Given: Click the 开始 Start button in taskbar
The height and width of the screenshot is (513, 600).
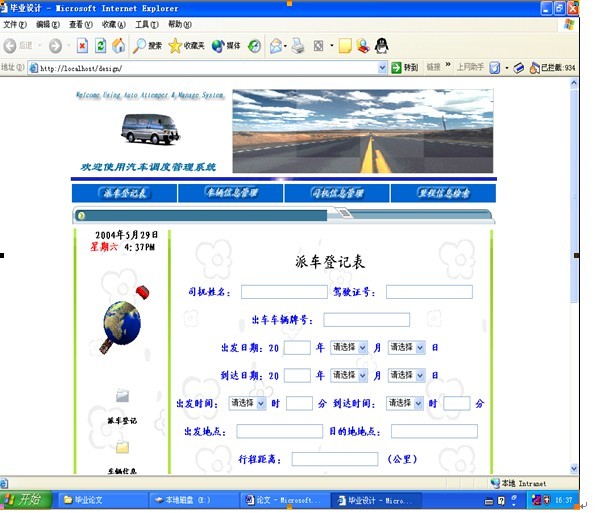Looking at the screenshot, I should tap(24, 499).
